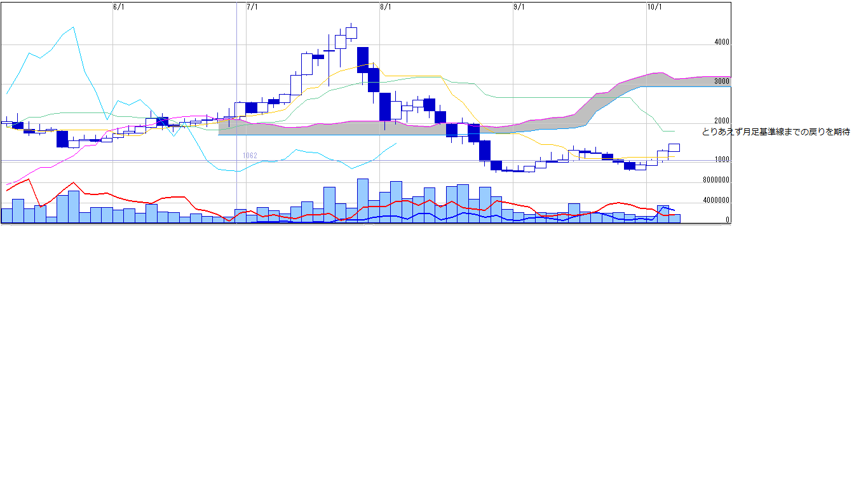
Task: Click the 8/1 date label
Action: (385, 7)
